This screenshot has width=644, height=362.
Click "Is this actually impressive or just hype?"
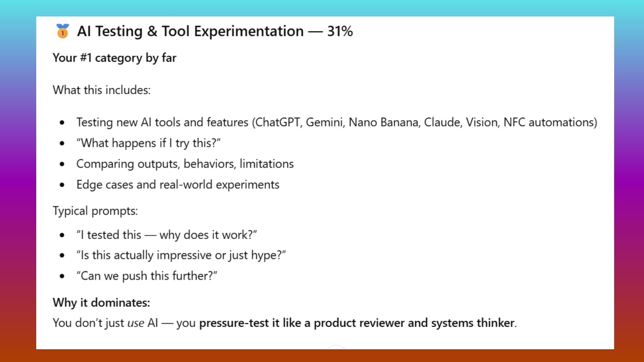(x=181, y=255)
